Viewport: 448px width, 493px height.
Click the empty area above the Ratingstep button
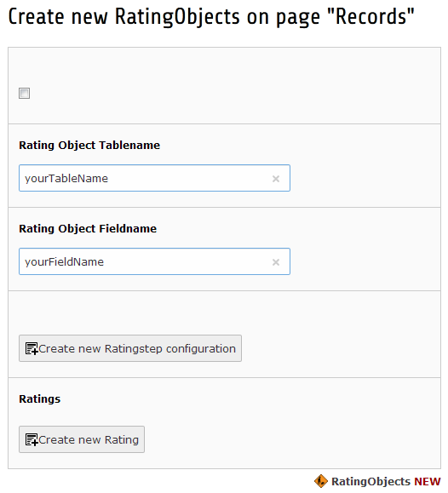224,312
